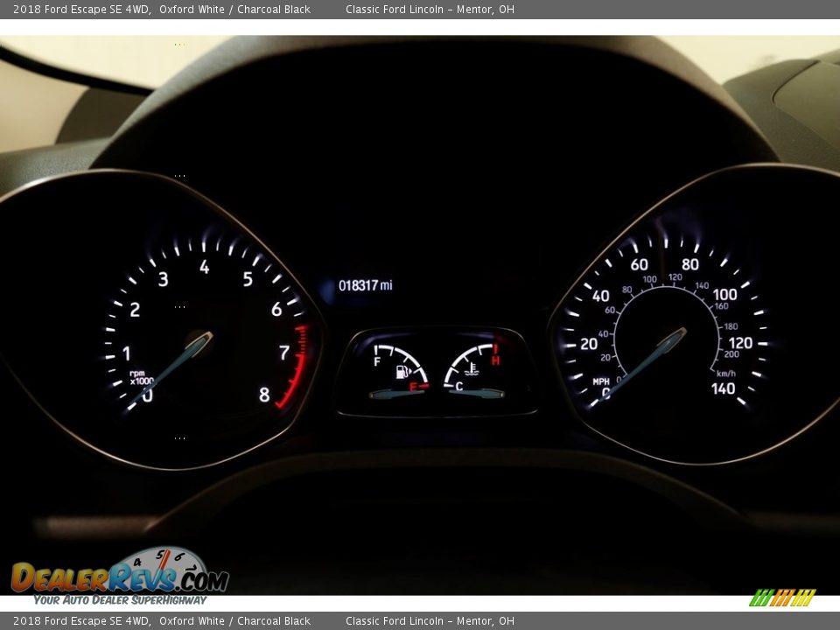840x630 pixels.
Task: Select the F marker on the fuel gauge
Action: (377, 361)
